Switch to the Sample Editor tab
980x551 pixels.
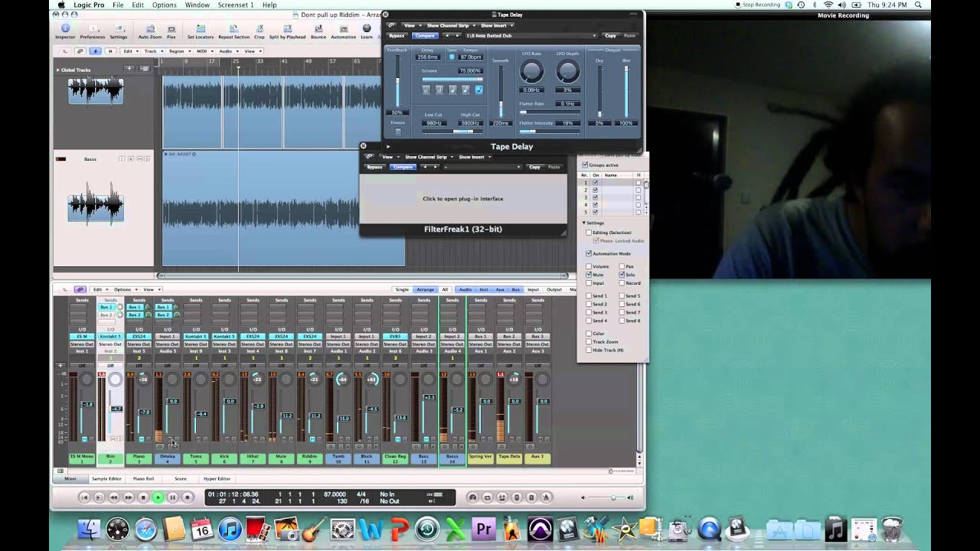pyautogui.click(x=106, y=478)
